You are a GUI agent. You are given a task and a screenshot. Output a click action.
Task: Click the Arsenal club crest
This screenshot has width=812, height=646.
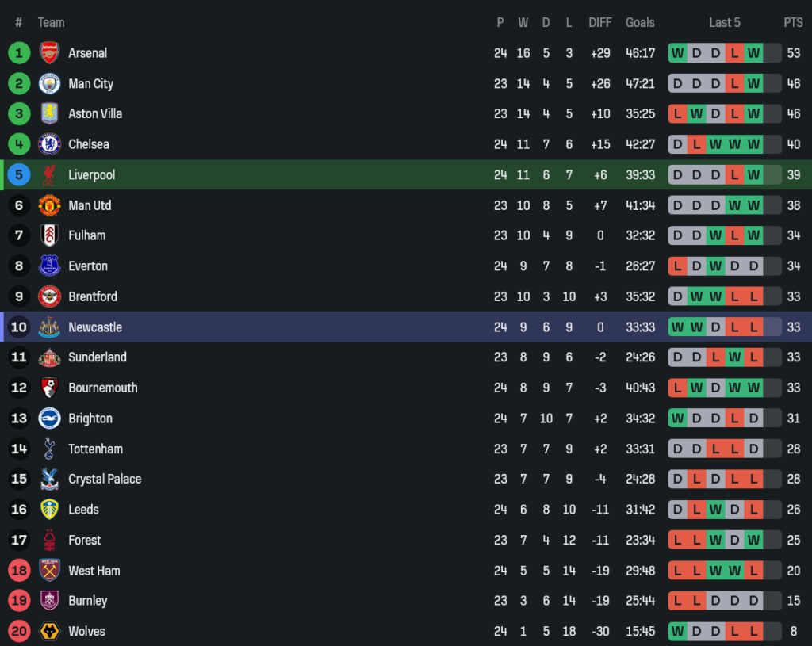click(x=49, y=53)
